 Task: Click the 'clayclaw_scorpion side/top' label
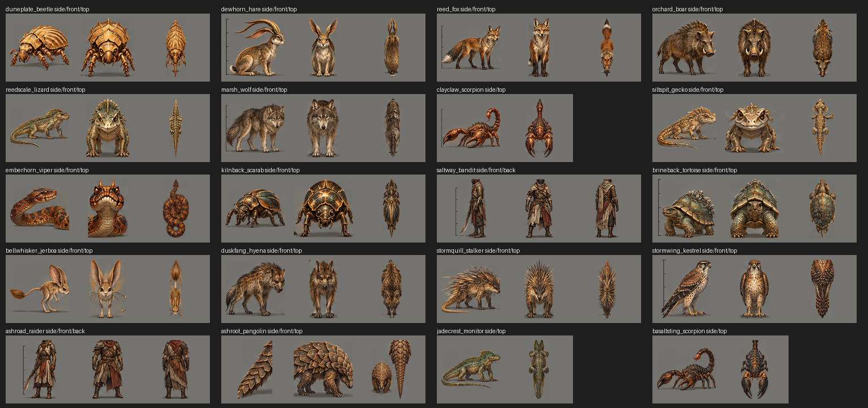pos(471,90)
